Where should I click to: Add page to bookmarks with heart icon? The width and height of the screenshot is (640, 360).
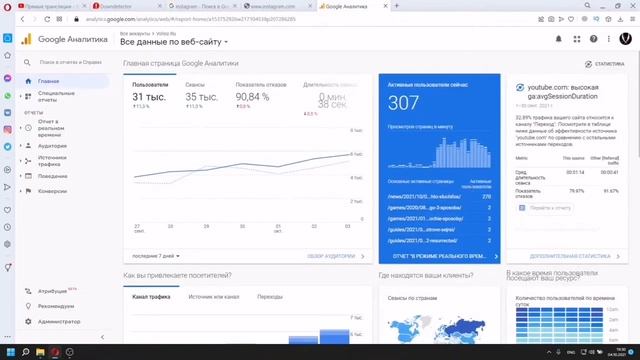[x=571, y=19]
